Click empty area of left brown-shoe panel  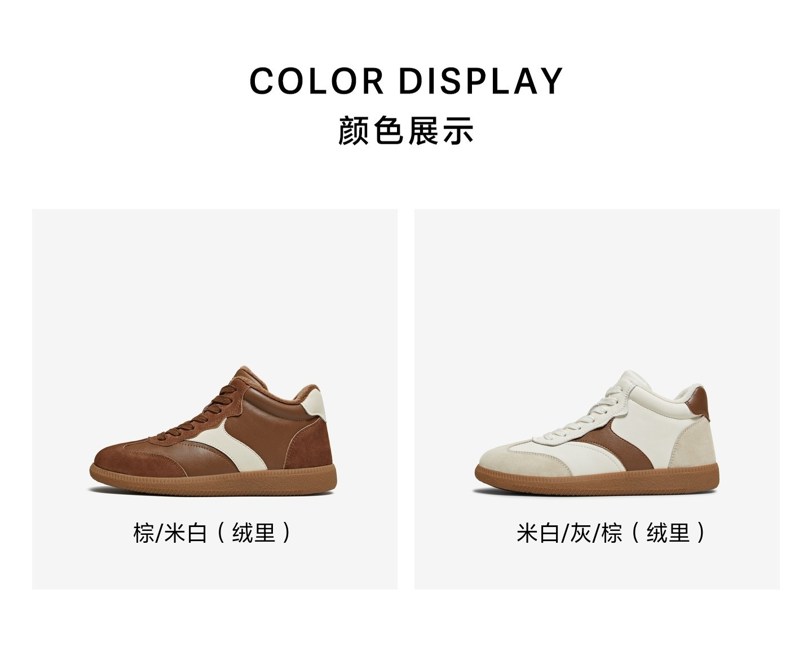(x=214, y=282)
